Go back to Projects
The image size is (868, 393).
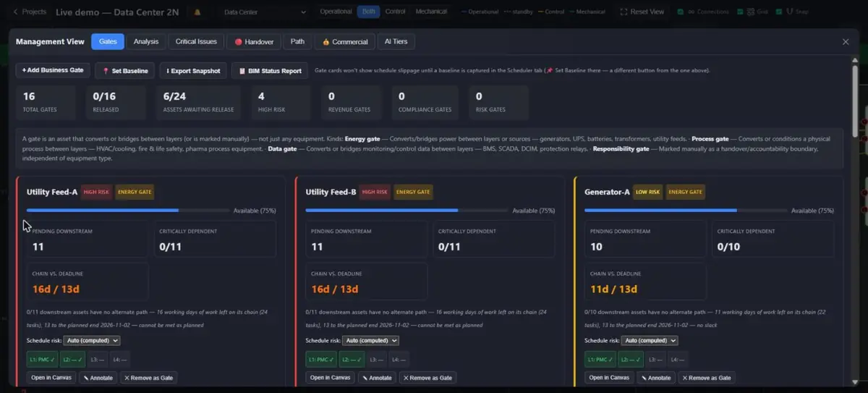point(29,12)
